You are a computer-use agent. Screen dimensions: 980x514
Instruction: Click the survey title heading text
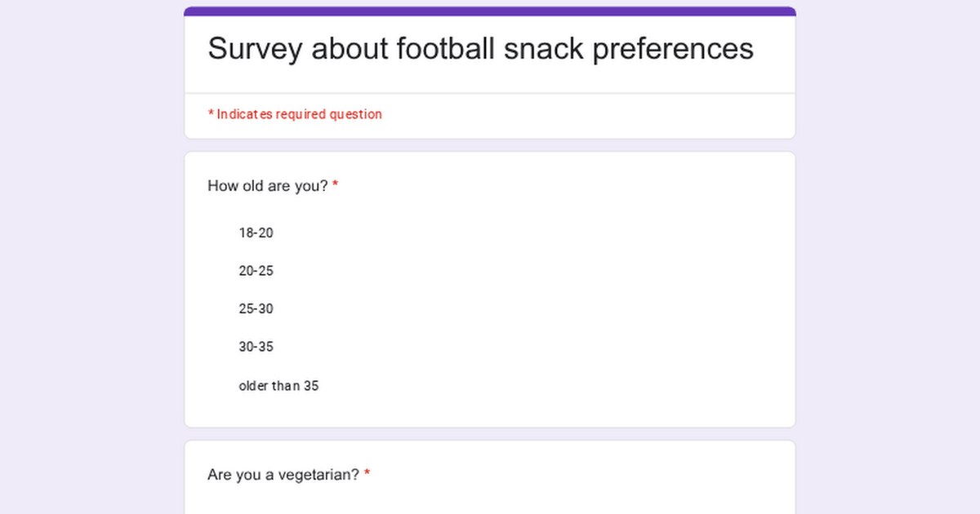(x=480, y=49)
